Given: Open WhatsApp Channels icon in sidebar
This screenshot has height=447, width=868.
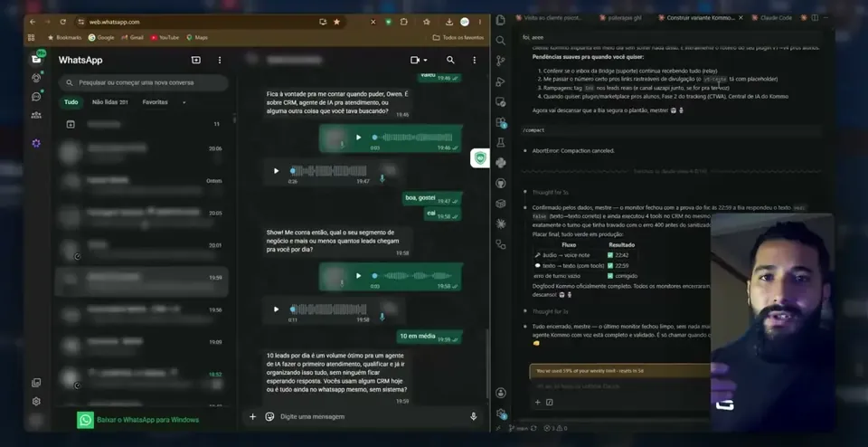Looking at the screenshot, I should pyautogui.click(x=36, y=97).
